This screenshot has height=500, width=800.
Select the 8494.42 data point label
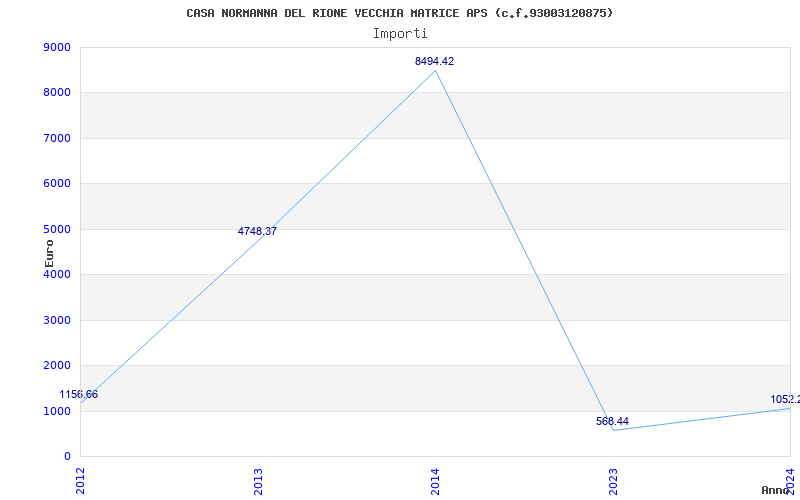point(434,61)
